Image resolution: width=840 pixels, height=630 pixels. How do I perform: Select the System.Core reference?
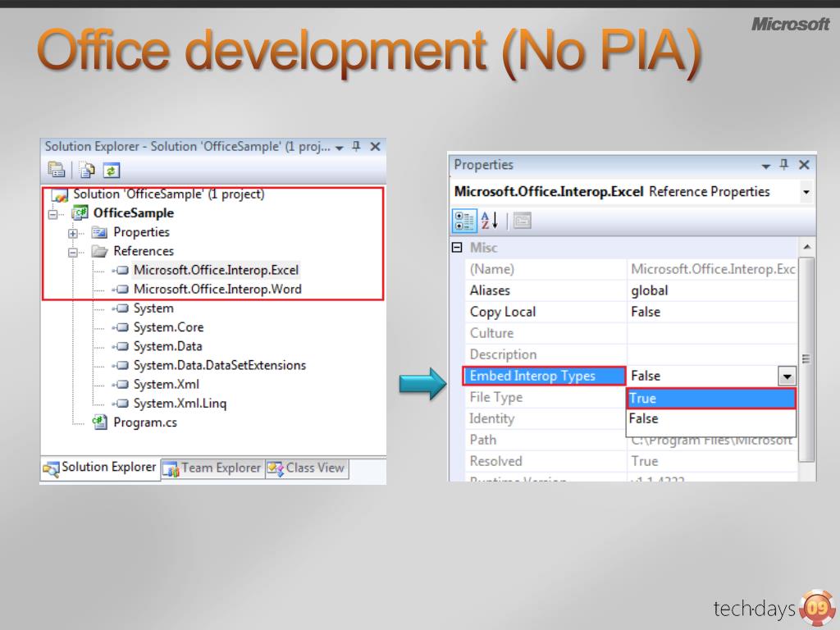tap(169, 327)
